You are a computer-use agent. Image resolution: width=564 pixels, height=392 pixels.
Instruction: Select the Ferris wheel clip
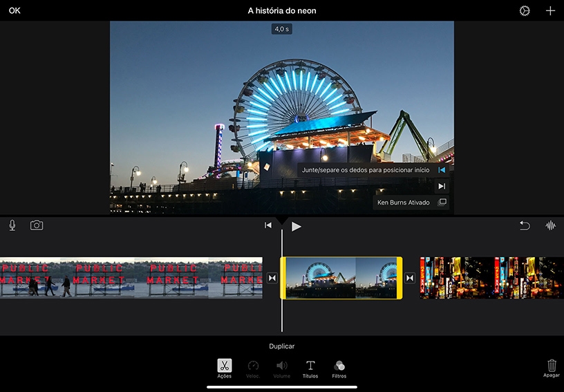coord(341,278)
